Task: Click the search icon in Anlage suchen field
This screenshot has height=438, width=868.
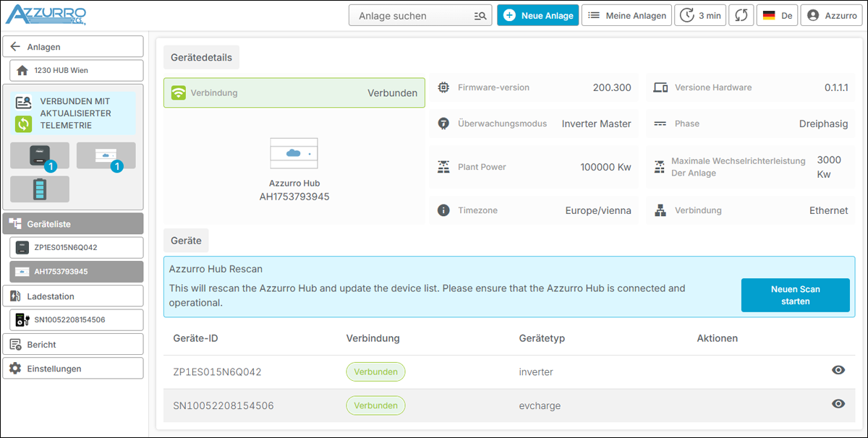Action: point(480,15)
